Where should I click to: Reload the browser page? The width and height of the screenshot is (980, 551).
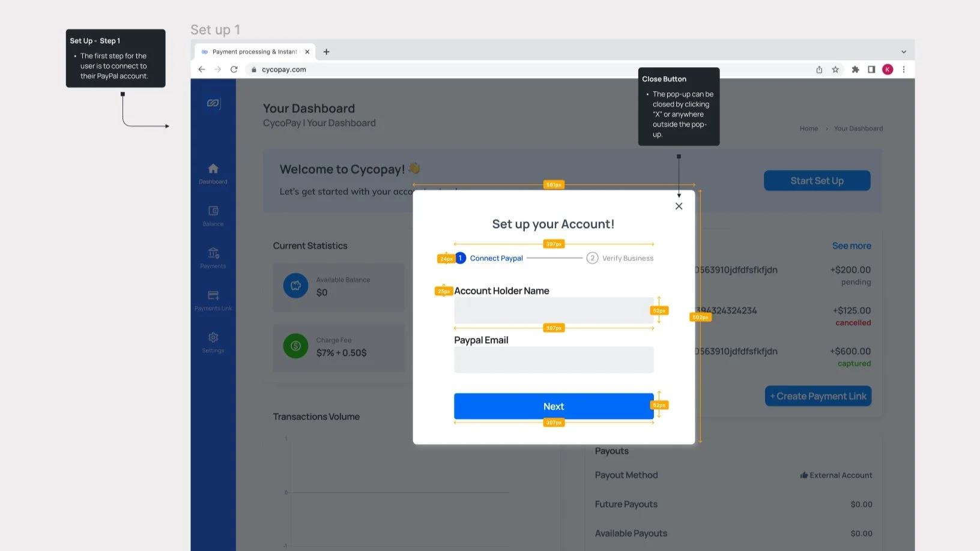[x=234, y=70]
